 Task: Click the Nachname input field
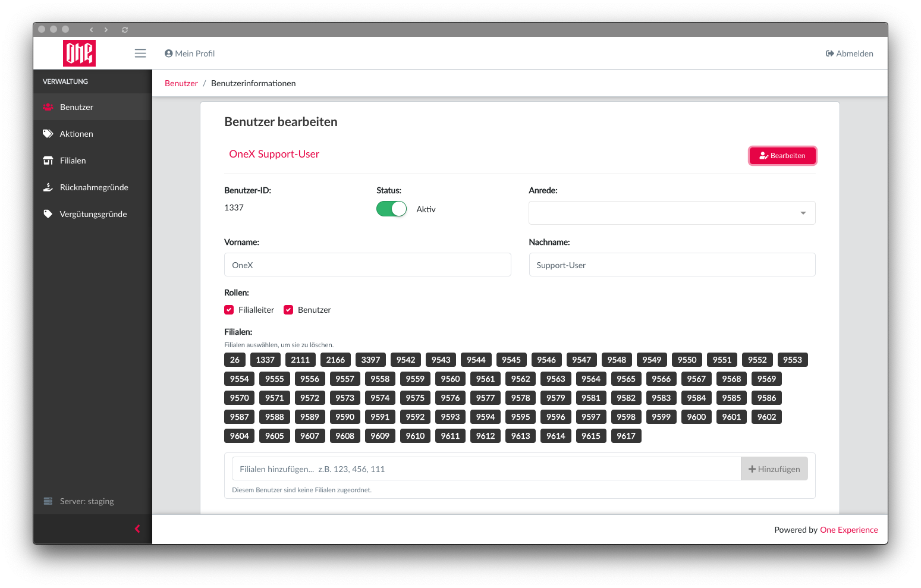pyautogui.click(x=672, y=265)
